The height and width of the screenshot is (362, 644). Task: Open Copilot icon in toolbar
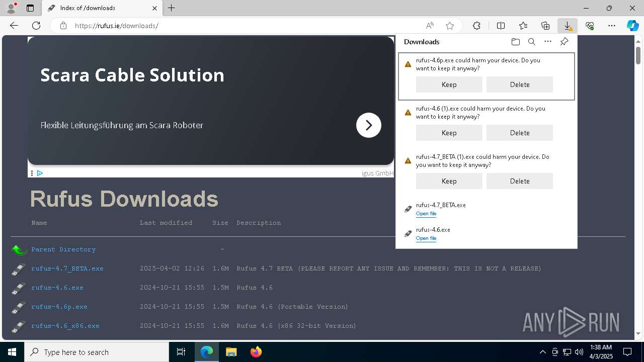click(632, 26)
